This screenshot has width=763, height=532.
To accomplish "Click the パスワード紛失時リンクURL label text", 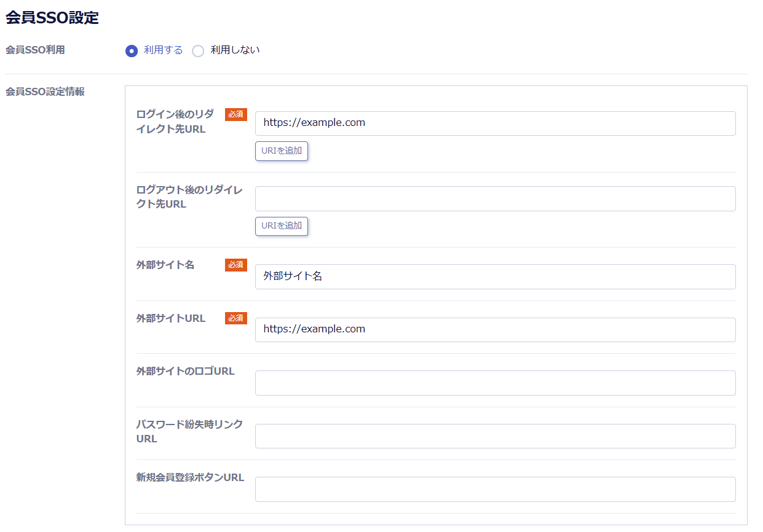I will 189,432.
